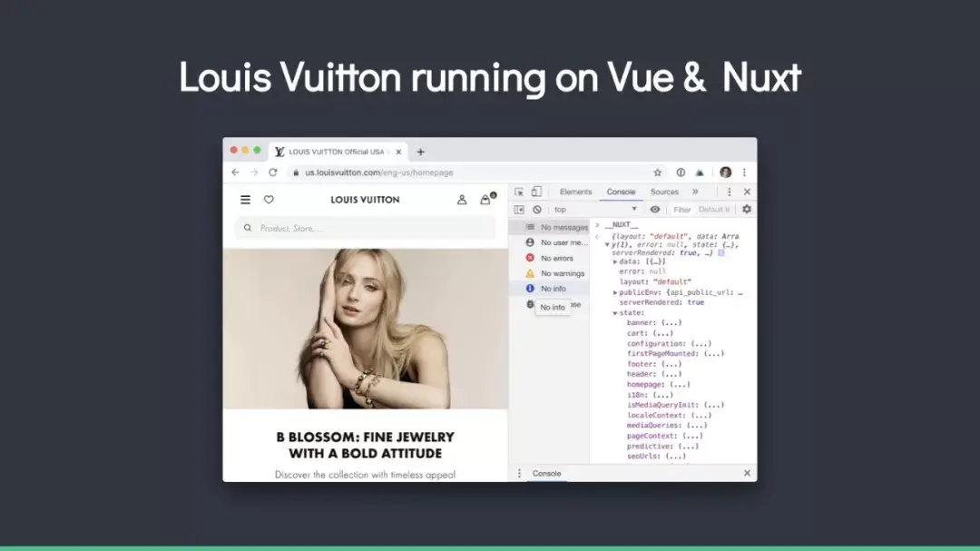Evaluate the predictive state getter
The height and width of the screenshot is (551, 980).
688,446
